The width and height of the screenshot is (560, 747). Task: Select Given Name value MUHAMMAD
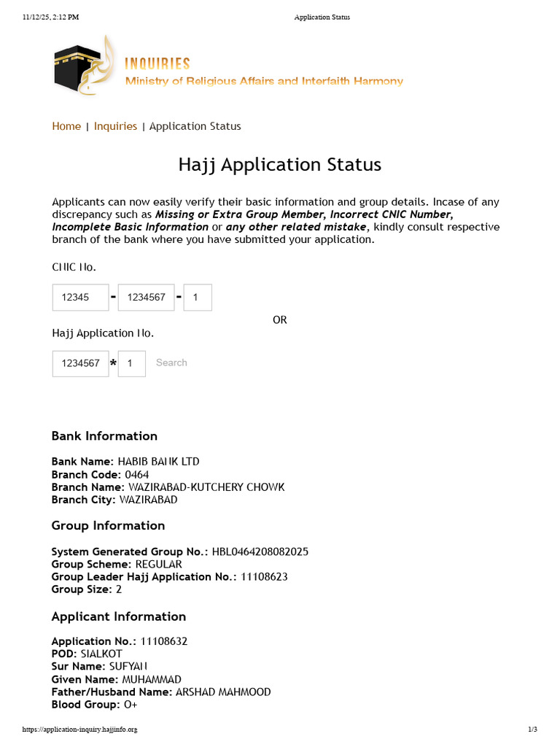click(x=152, y=679)
